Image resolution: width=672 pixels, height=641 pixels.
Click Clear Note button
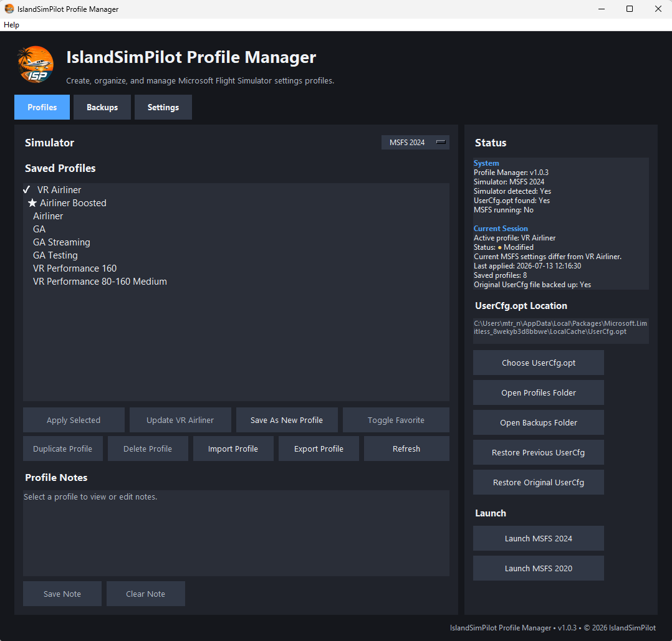(x=146, y=594)
